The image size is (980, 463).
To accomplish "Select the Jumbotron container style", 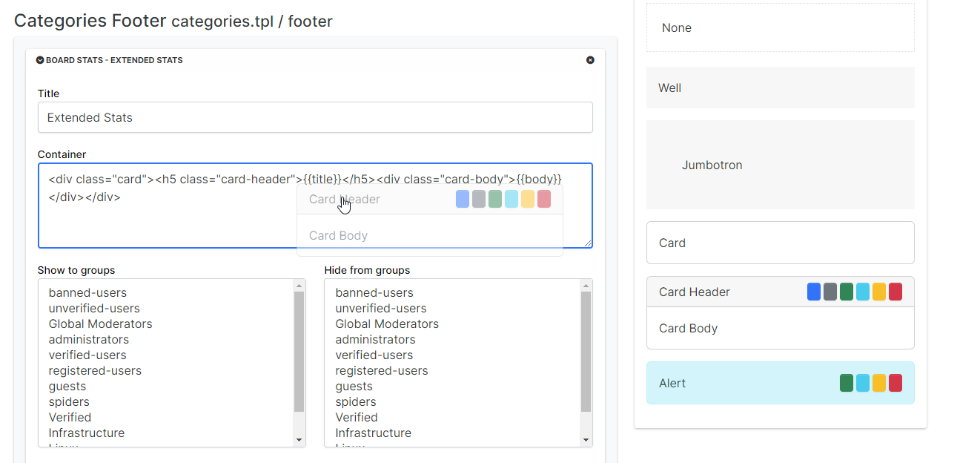I will [x=780, y=165].
